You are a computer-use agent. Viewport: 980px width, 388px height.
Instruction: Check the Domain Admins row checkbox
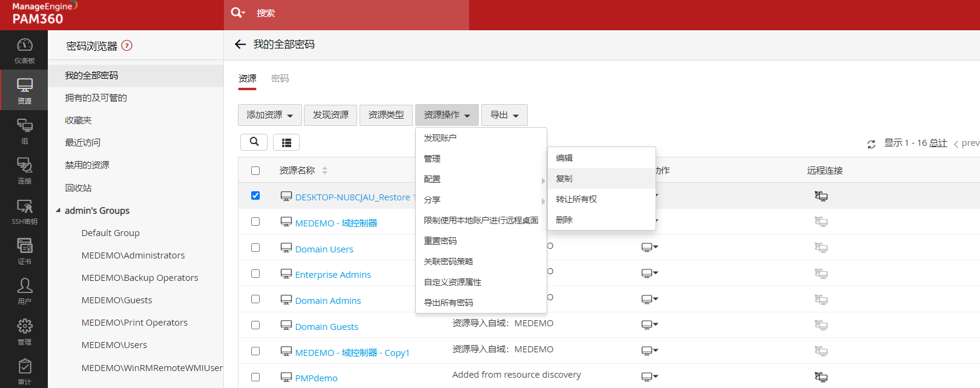255,299
